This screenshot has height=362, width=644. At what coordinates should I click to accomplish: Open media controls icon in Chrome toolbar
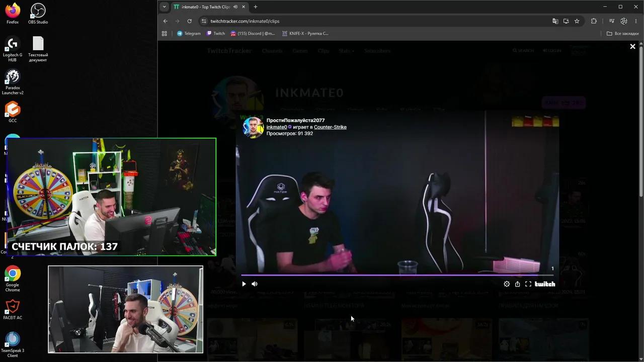coord(612,21)
